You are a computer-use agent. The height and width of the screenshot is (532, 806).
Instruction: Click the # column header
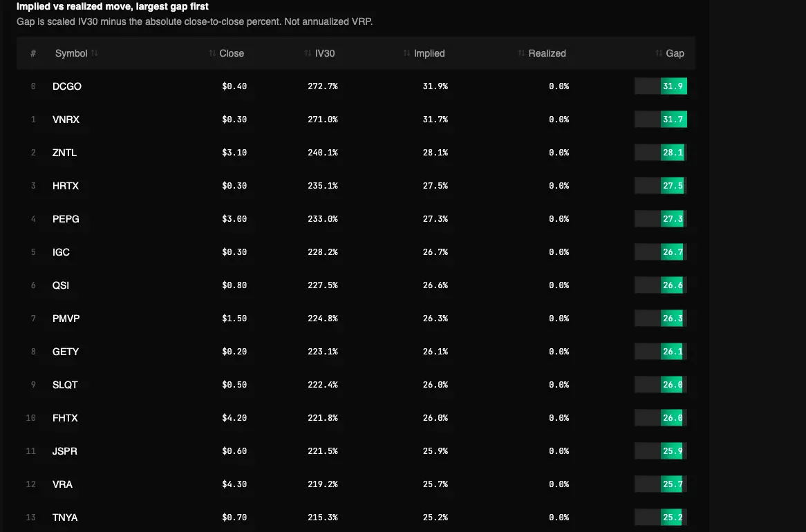point(33,53)
